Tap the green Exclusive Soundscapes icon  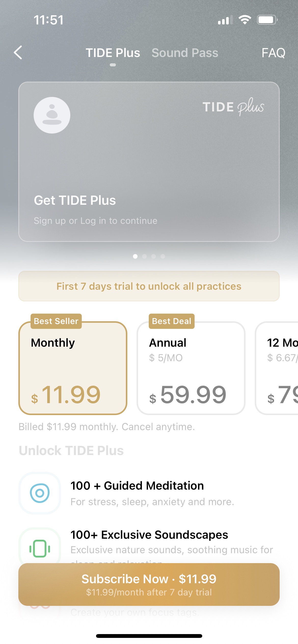coord(39,548)
